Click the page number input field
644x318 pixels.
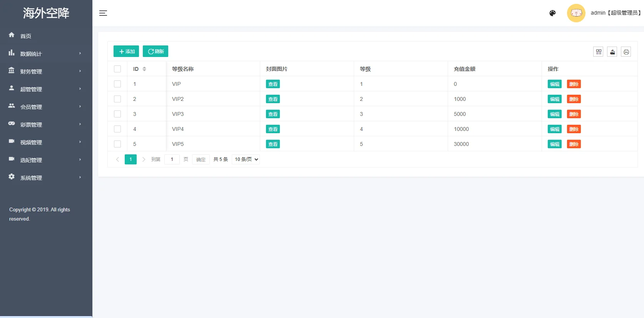[172, 159]
